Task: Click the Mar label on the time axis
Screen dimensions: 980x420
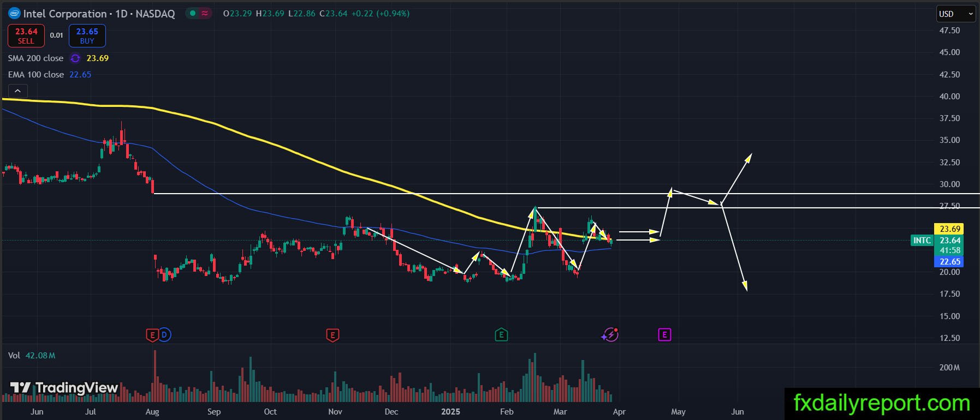Action: point(560,412)
